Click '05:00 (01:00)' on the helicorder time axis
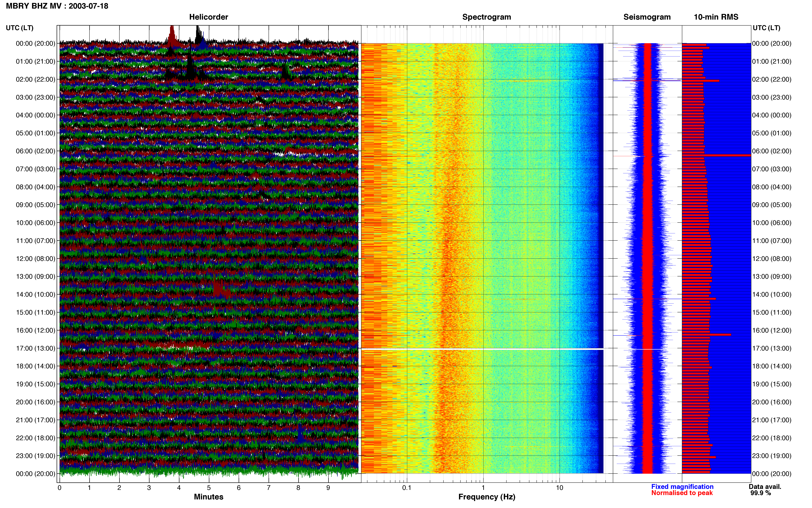The width and height of the screenshot is (812, 508). [x=36, y=133]
